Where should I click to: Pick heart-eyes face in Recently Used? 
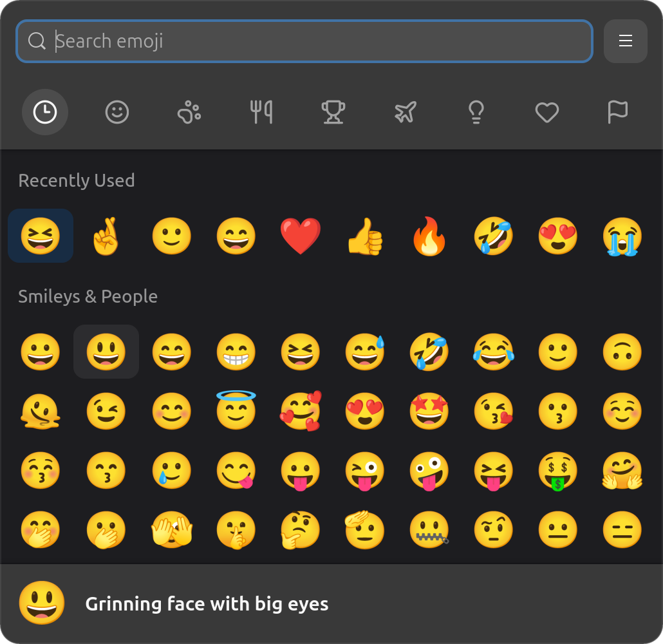click(557, 236)
